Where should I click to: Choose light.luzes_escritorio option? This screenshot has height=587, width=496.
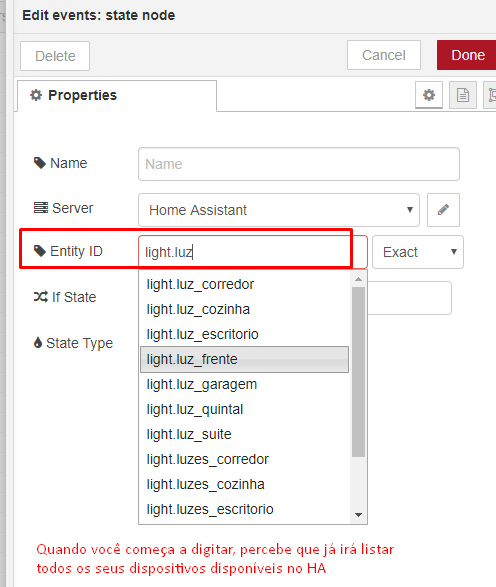244,510
